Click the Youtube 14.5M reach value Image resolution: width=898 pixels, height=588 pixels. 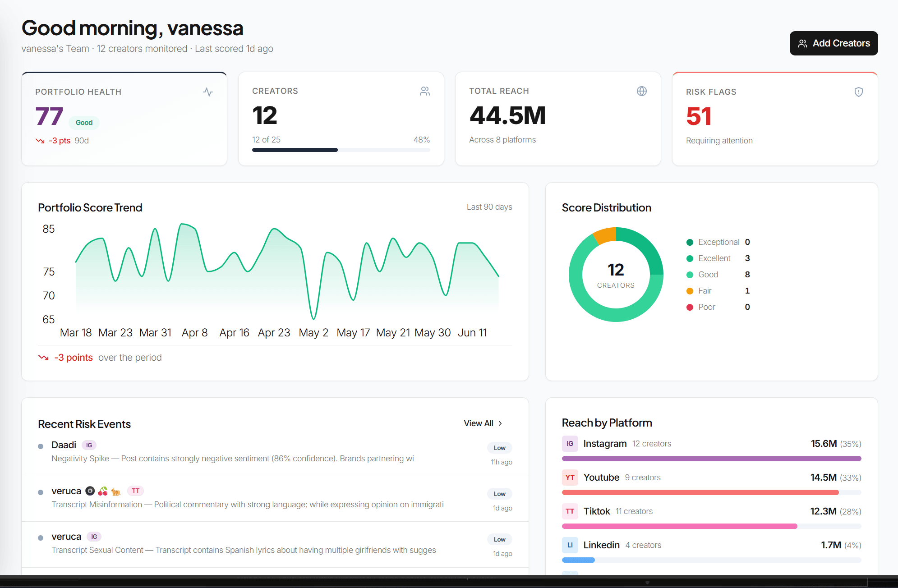(823, 478)
